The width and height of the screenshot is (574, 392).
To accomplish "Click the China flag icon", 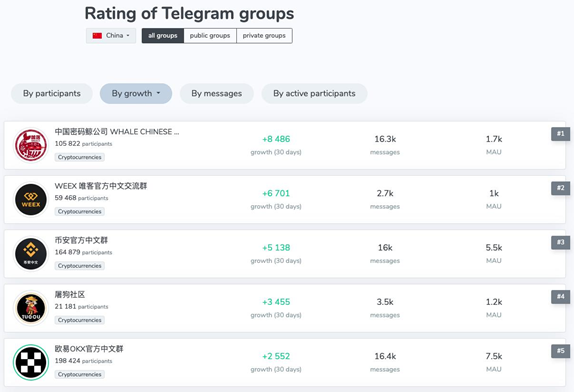I will [x=97, y=36].
